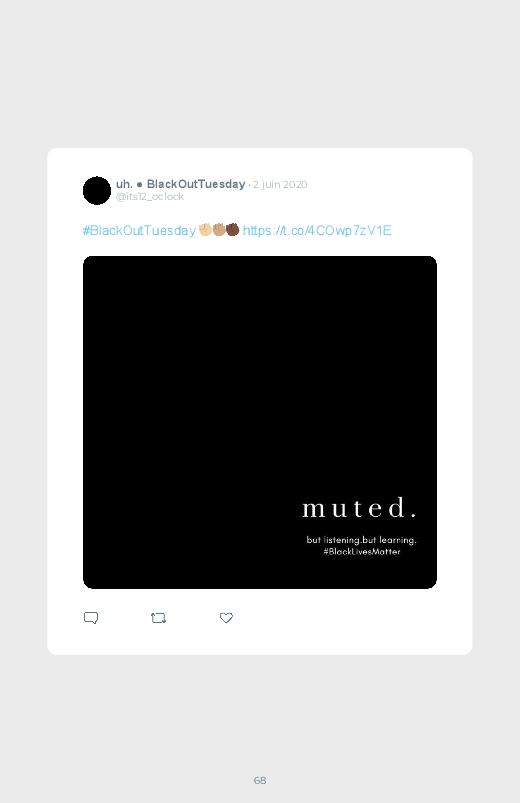Click the dark-skin raised fist emoji
Image resolution: width=520 pixels, height=803 pixels.
tap(233, 229)
